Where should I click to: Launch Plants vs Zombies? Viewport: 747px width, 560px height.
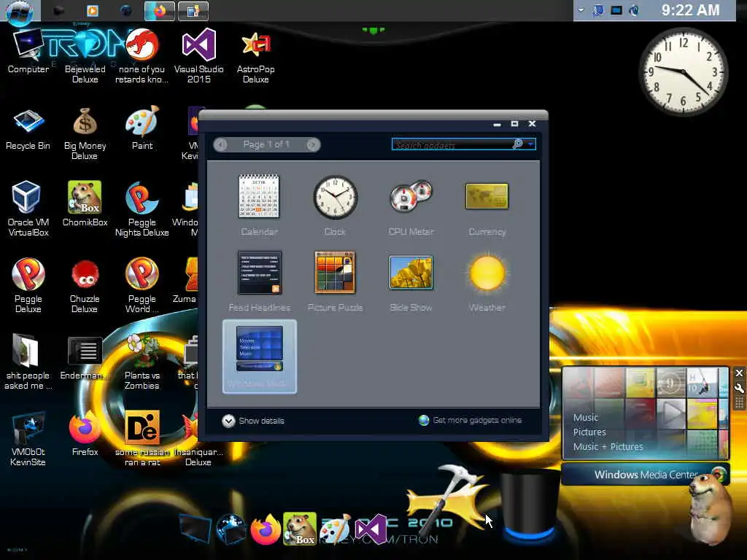pyautogui.click(x=142, y=362)
